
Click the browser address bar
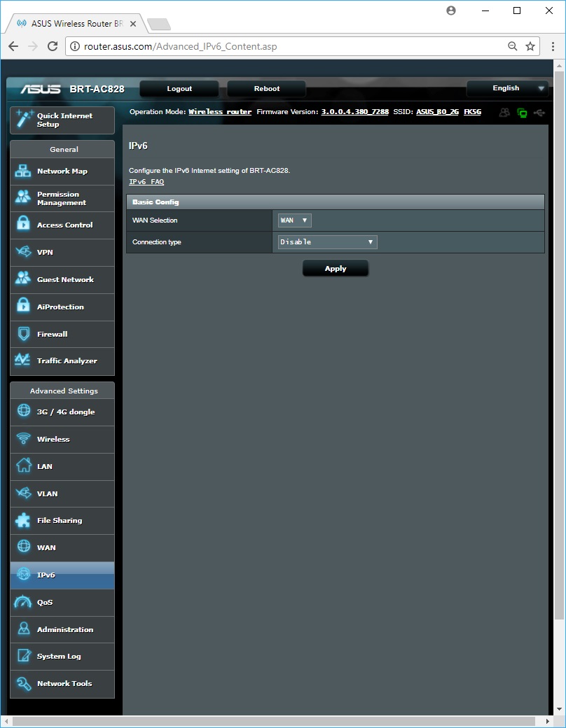(287, 46)
